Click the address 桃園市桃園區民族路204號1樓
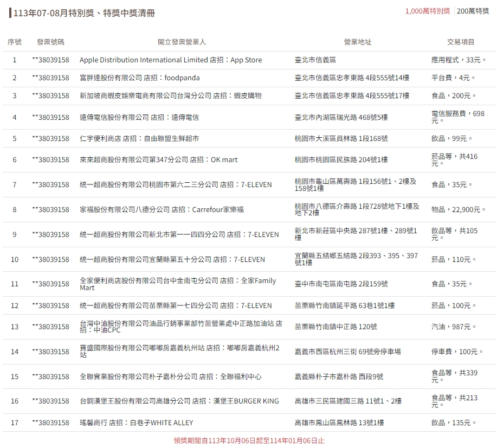Viewport: 503px width, 448px height. pyautogui.click(x=341, y=160)
